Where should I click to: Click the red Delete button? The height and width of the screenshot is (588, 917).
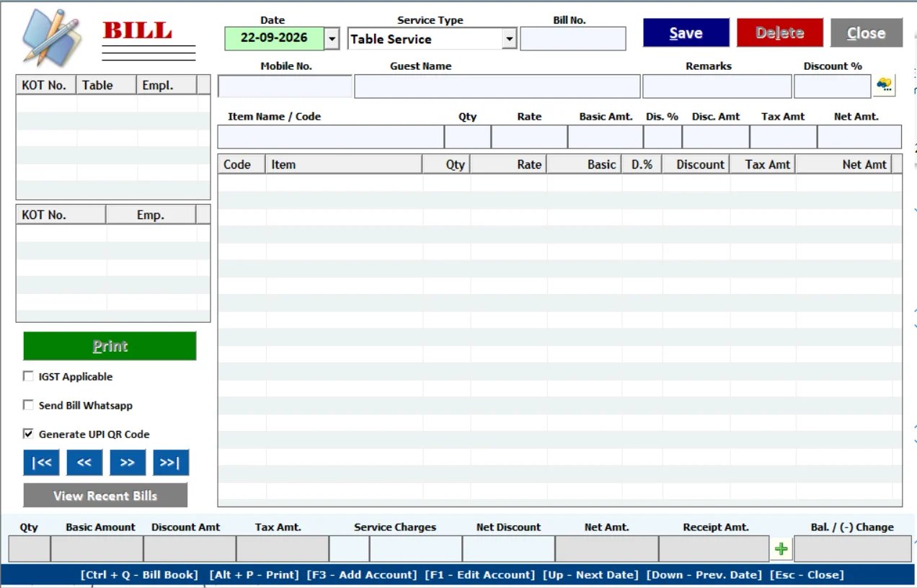(x=779, y=33)
